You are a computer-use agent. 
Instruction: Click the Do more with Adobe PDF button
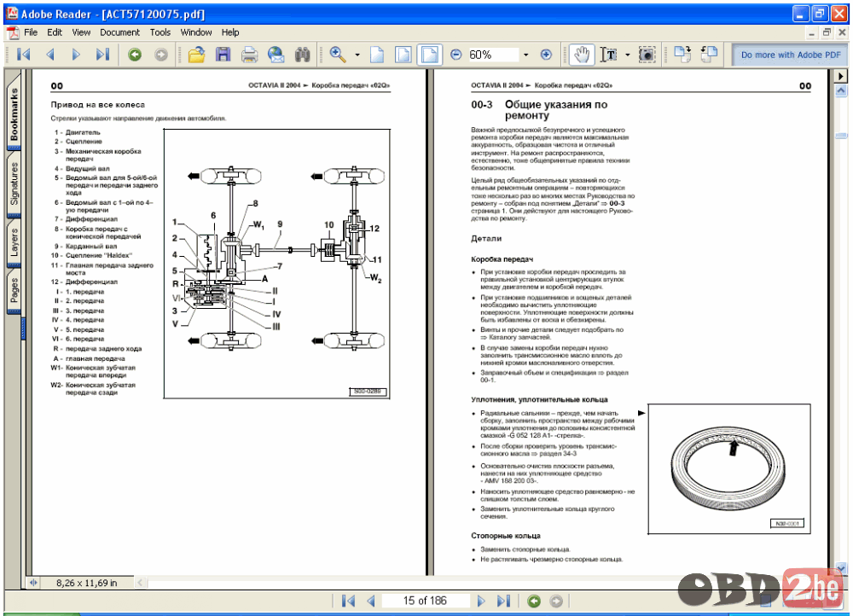tap(790, 55)
